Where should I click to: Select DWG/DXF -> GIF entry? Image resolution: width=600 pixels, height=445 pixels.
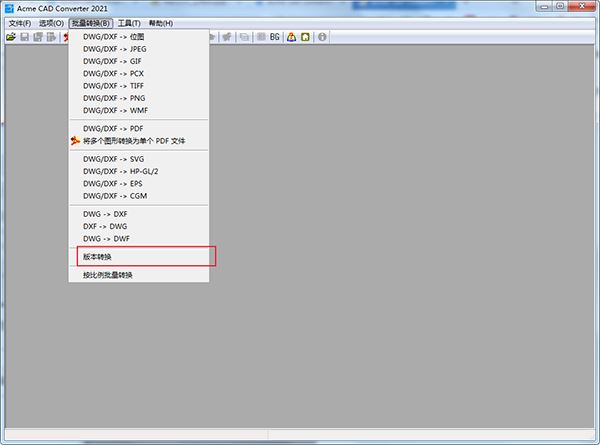pyautogui.click(x=139, y=61)
